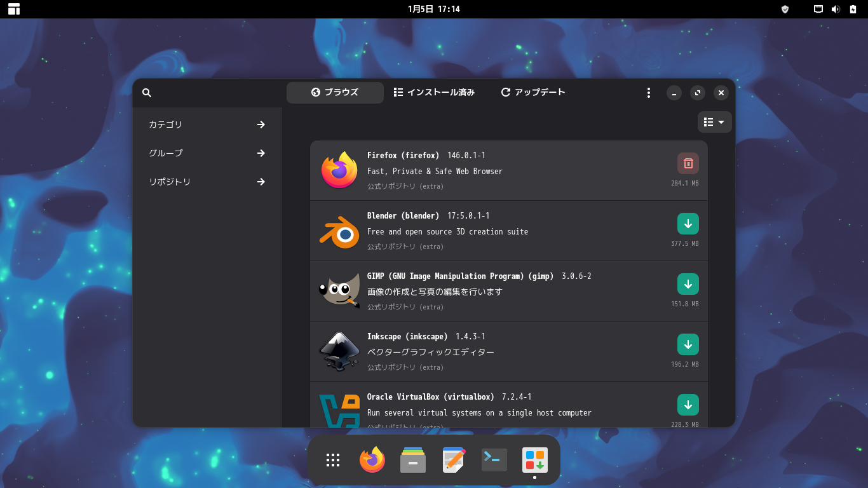Click the volume icon in the top bar
The width and height of the screenshot is (868, 488).
coord(836,9)
